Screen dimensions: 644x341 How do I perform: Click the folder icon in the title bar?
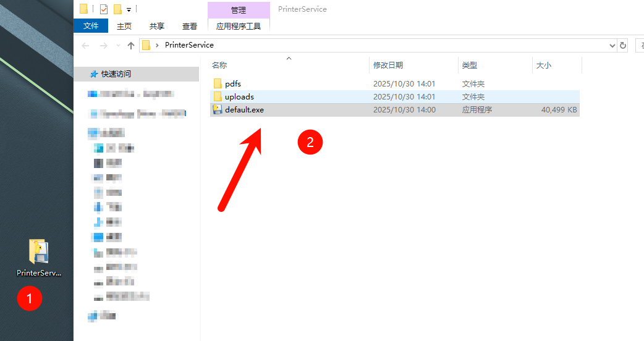click(84, 9)
